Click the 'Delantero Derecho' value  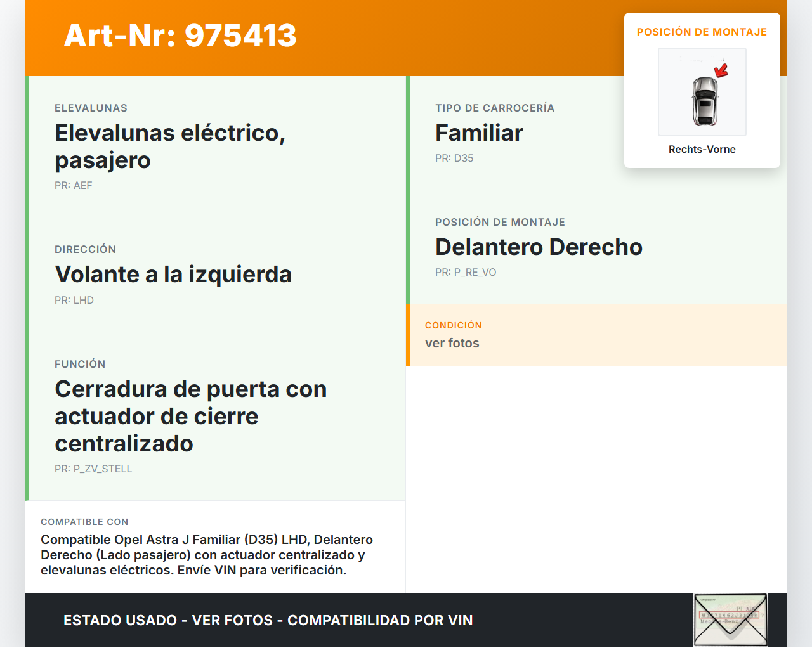coord(539,247)
